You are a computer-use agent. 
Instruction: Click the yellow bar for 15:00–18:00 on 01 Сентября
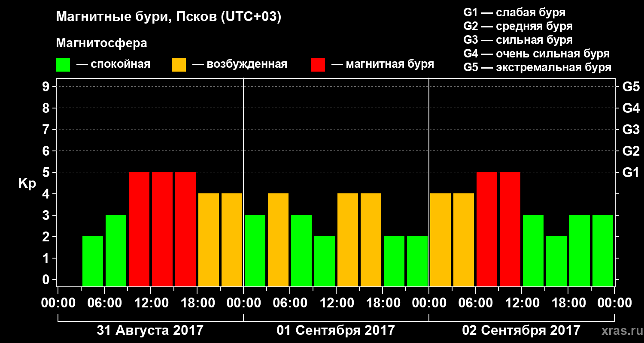pos(371,240)
